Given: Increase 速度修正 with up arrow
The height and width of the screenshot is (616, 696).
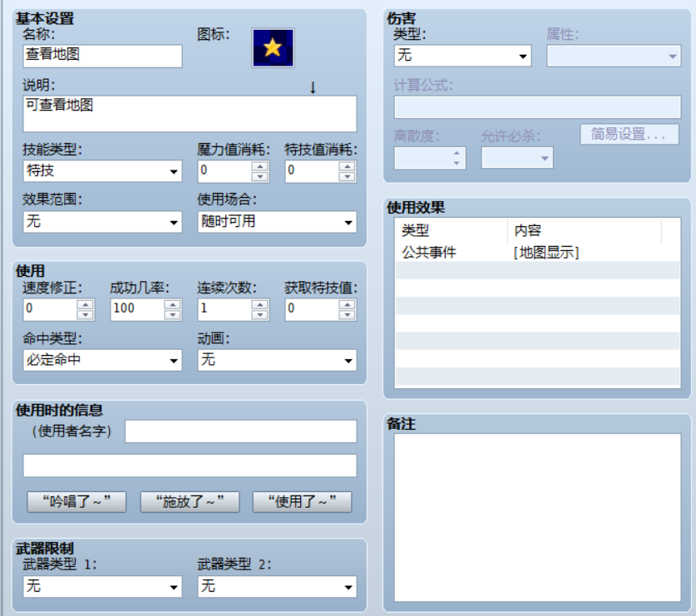Looking at the screenshot, I should click(x=85, y=304).
